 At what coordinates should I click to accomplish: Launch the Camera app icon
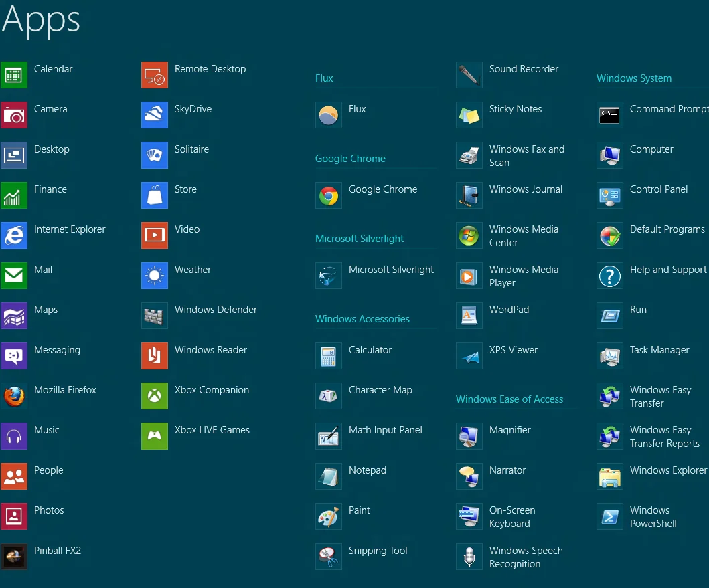click(13, 115)
